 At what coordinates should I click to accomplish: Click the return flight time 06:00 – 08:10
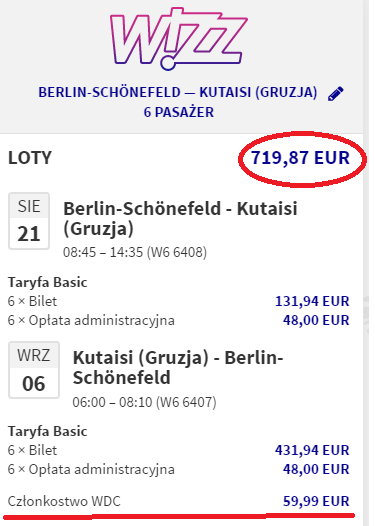(x=112, y=402)
